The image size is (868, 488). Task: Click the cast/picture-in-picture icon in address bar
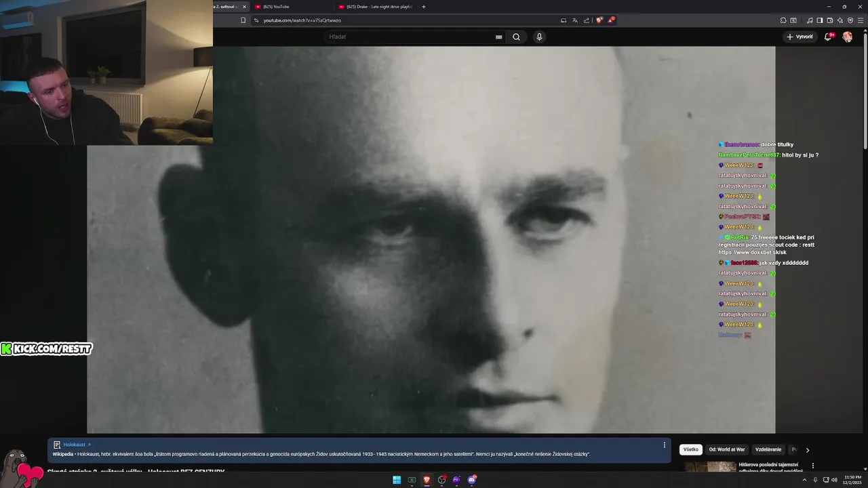563,20
